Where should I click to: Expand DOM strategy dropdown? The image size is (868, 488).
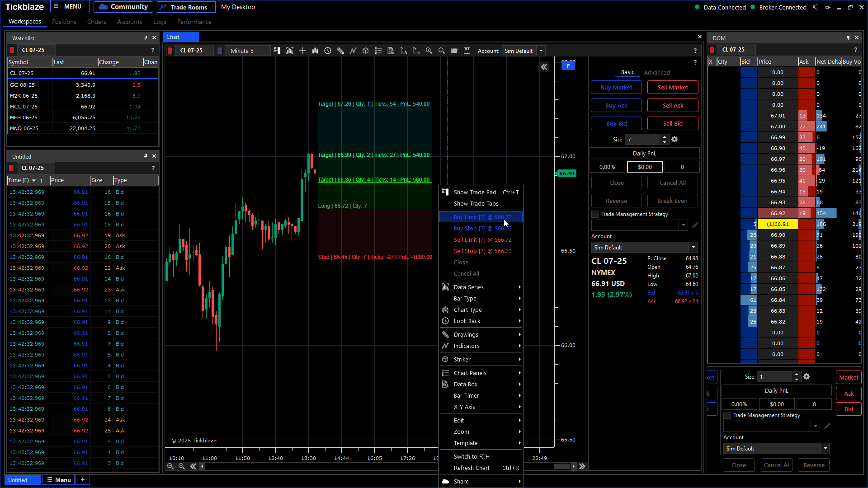pyautogui.click(x=815, y=426)
